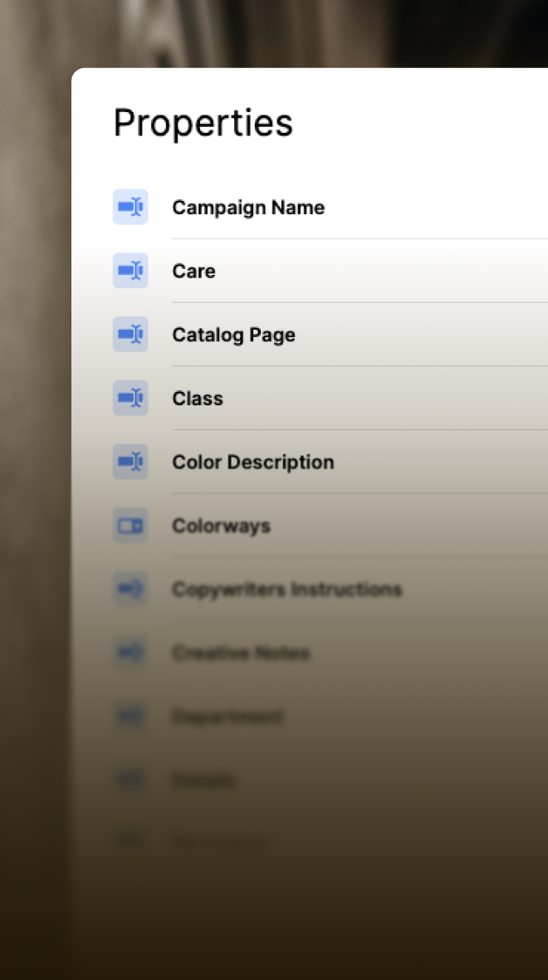Click the text field icon beside Campaign Name
Screen dimensions: 548x980
pyautogui.click(x=130, y=207)
